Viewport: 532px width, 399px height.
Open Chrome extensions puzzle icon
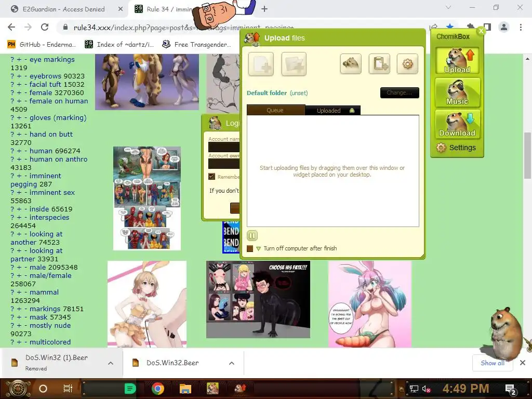pyautogui.click(x=470, y=26)
